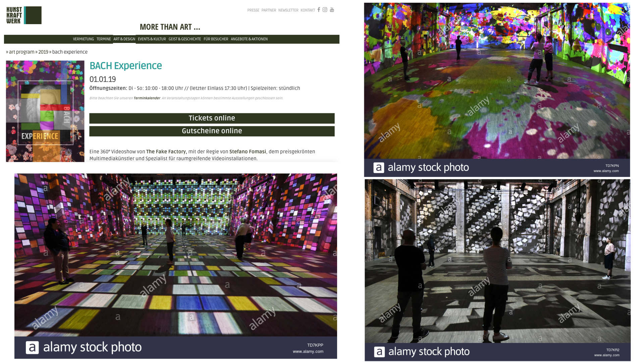Image resolution: width=644 pixels, height=362 pixels.
Task: Click the BACH Experience poster thumbnail
Action: point(45,111)
